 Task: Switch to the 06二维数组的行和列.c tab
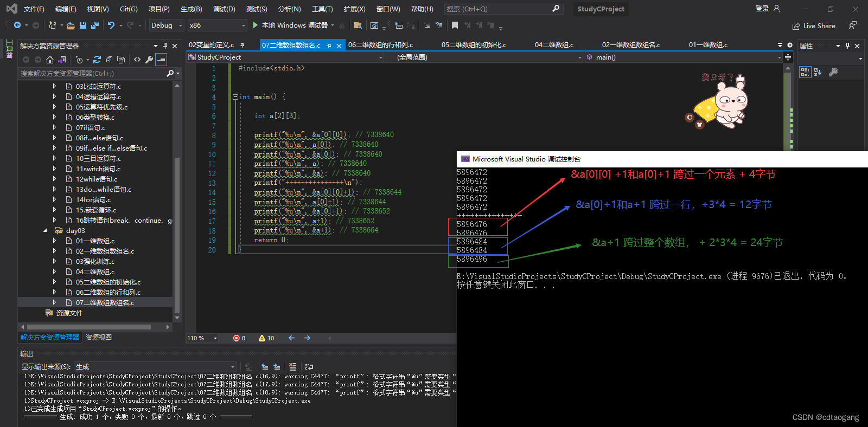(x=380, y=45)
